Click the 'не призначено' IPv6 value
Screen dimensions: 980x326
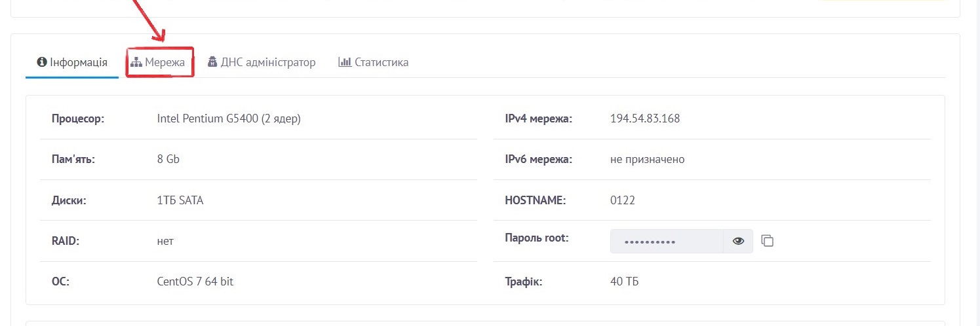[647, 160]
